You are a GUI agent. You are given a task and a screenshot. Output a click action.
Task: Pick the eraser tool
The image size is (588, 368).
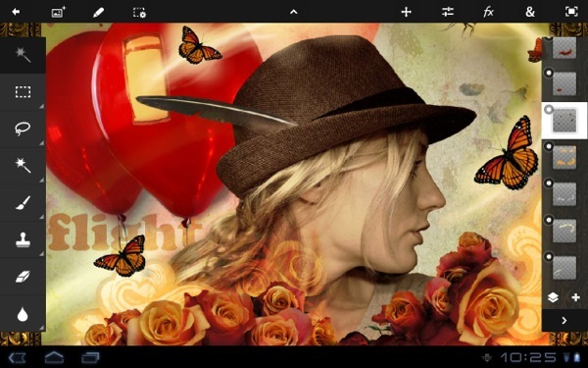click(x=23, y=277)
